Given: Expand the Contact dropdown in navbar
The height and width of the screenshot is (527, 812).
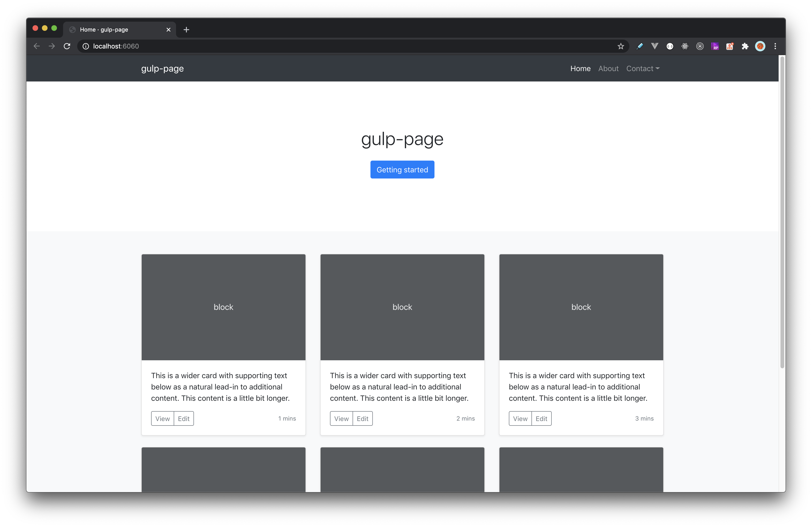Looking at the screenshot, I should pyautogui.click(x=643, y=69).
